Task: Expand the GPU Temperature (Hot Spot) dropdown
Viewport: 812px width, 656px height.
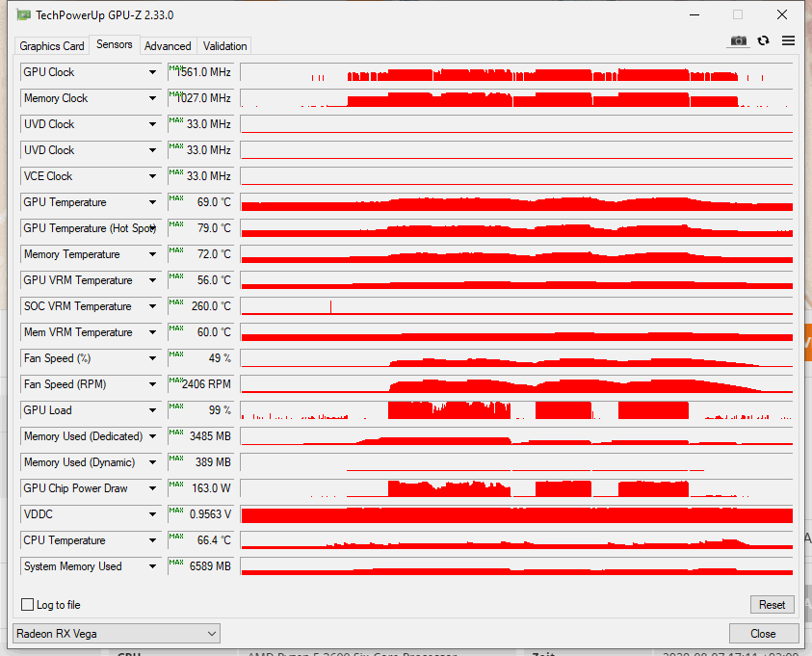Action: tap(153, 228)
